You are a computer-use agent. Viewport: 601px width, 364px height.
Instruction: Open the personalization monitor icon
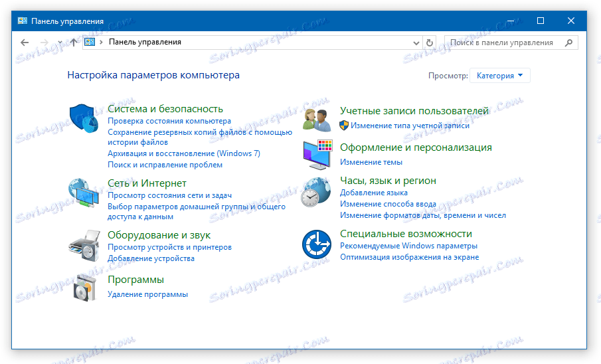pos(317,155)
